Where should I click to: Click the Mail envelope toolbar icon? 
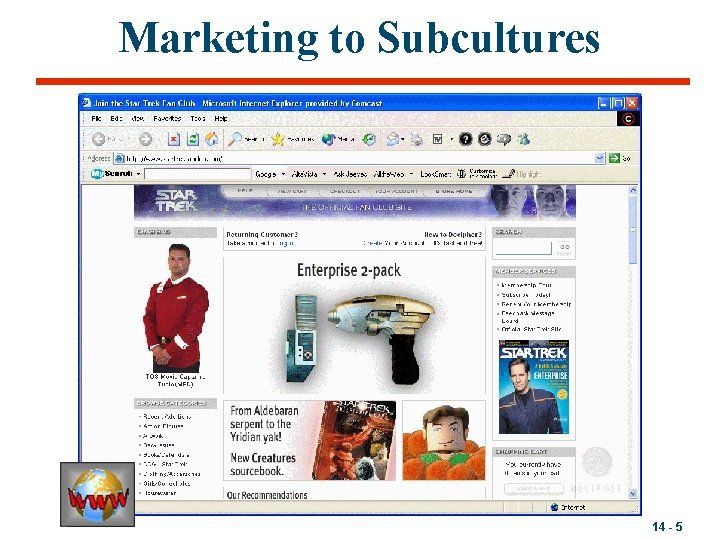[x=393, y=139]
